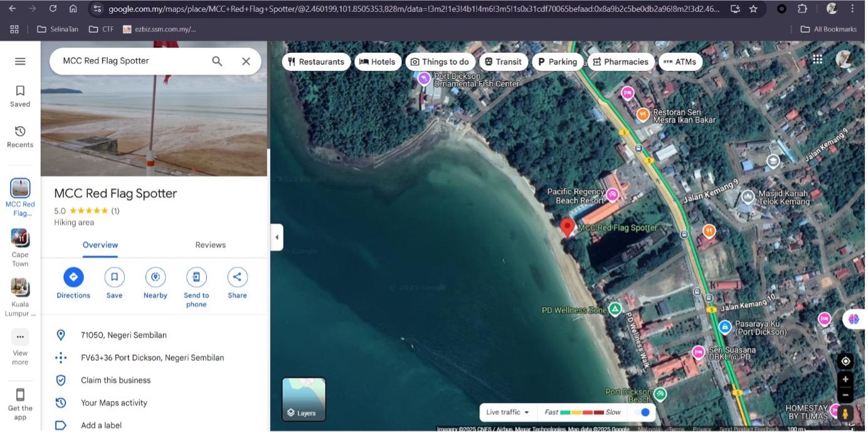The image size is (868, 433).
Task: Open CTF bookmarks folder
Action: (102, 29)
